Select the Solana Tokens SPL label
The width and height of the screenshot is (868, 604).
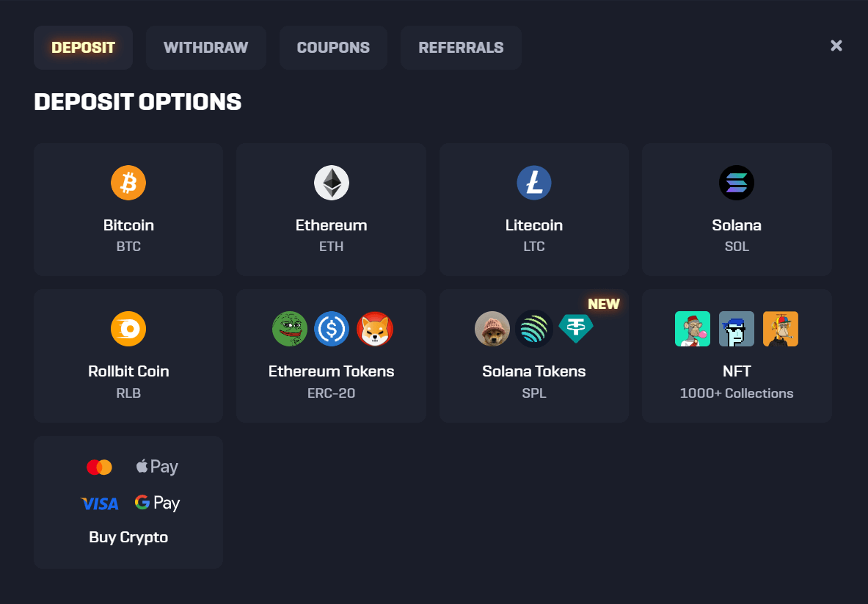[534, 371]
